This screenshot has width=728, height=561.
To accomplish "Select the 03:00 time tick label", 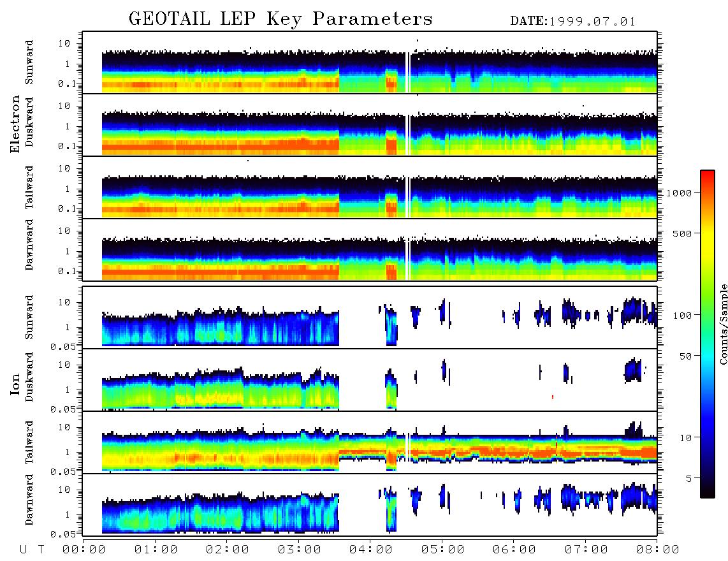I will [300, 550].
